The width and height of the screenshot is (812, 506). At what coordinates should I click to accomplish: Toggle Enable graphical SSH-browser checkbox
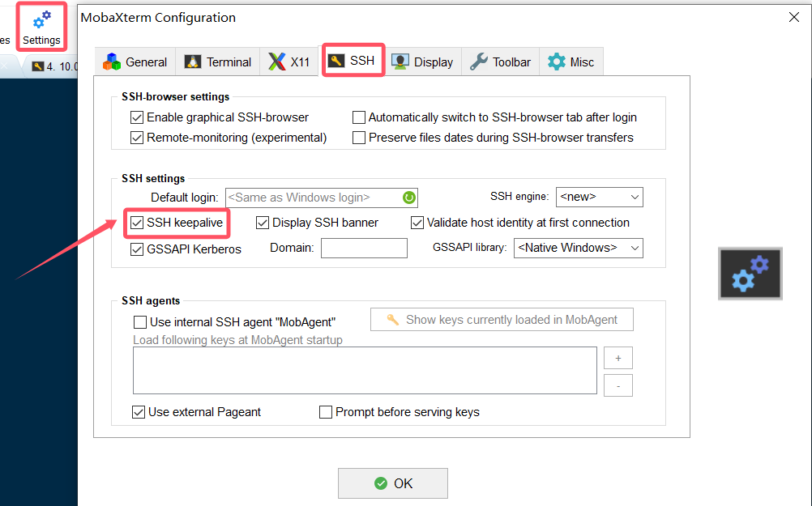(x=137, y=117)
